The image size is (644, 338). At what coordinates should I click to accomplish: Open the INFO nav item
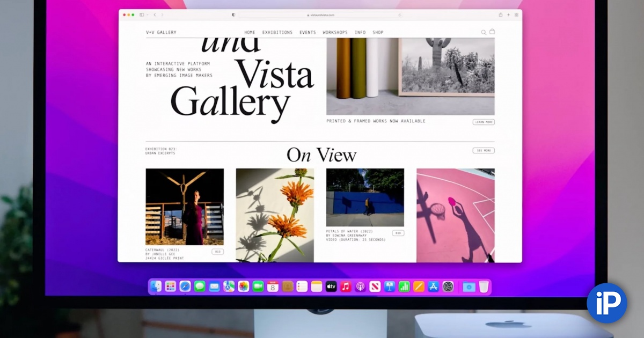coord(360,32)
